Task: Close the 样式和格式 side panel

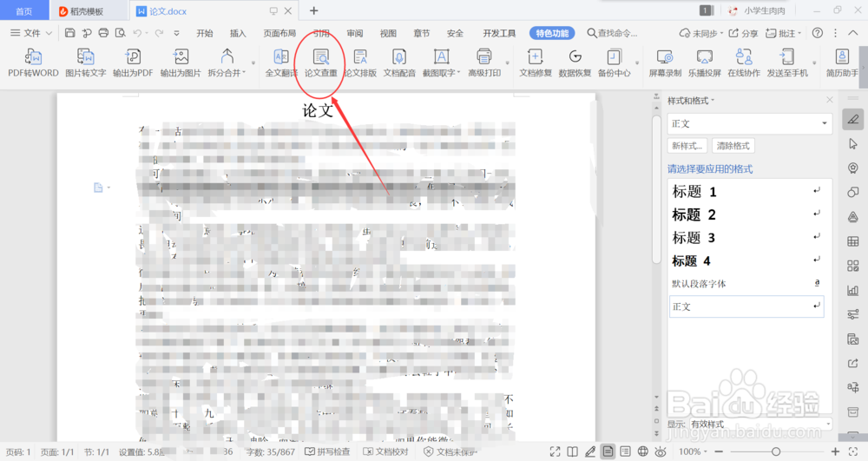Action: tap(829, 100)
